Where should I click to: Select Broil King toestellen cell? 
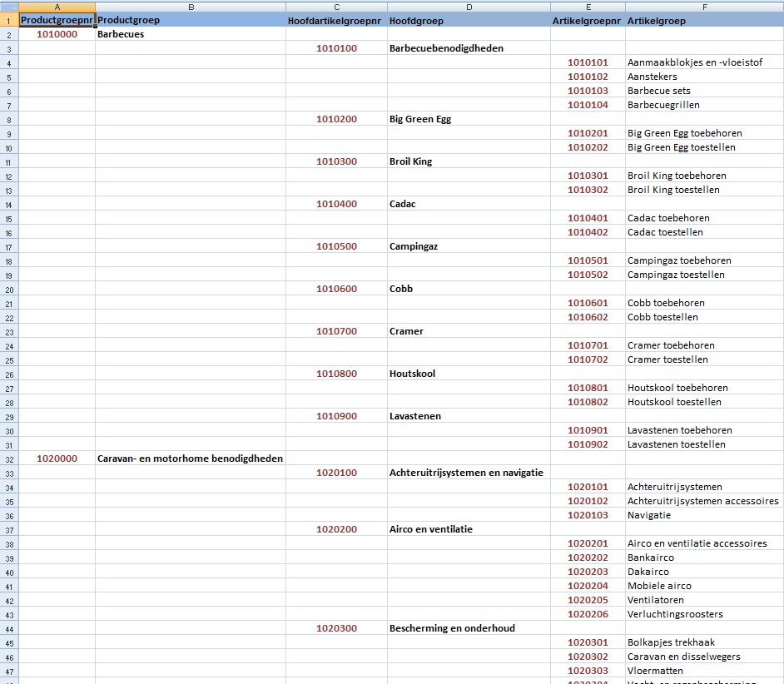click(x=704, y=190)
